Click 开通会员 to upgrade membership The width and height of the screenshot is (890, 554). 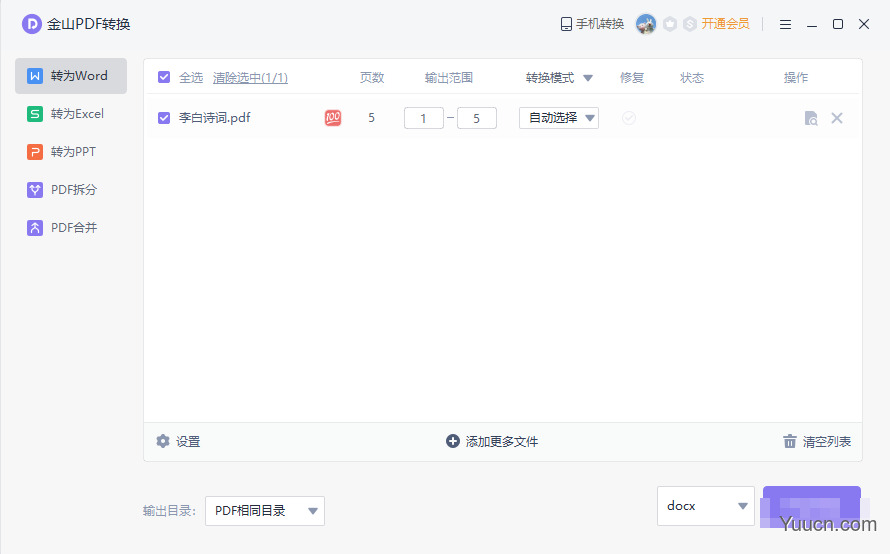pyautogui.click(x=725, y=24)
